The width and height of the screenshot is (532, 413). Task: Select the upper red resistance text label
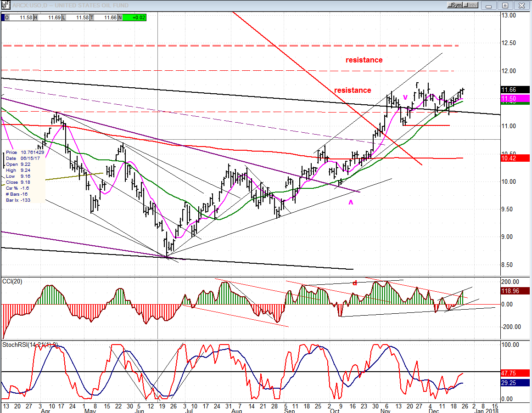click(x=364, y=60)
